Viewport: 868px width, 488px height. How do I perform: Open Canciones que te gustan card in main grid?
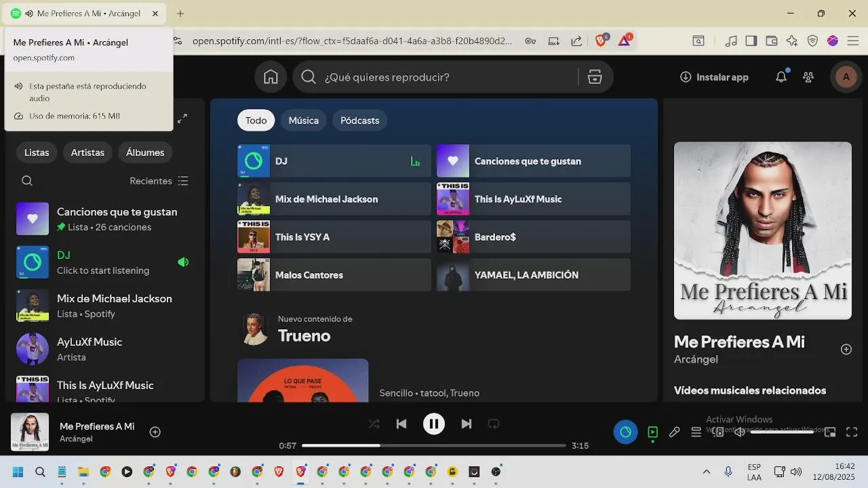[x=534, y=161]
